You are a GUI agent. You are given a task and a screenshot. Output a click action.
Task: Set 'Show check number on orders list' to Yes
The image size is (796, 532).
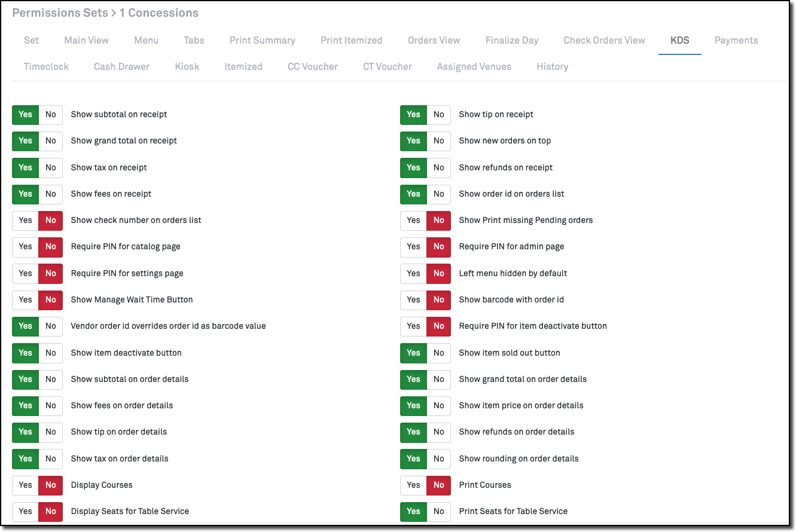25,220
